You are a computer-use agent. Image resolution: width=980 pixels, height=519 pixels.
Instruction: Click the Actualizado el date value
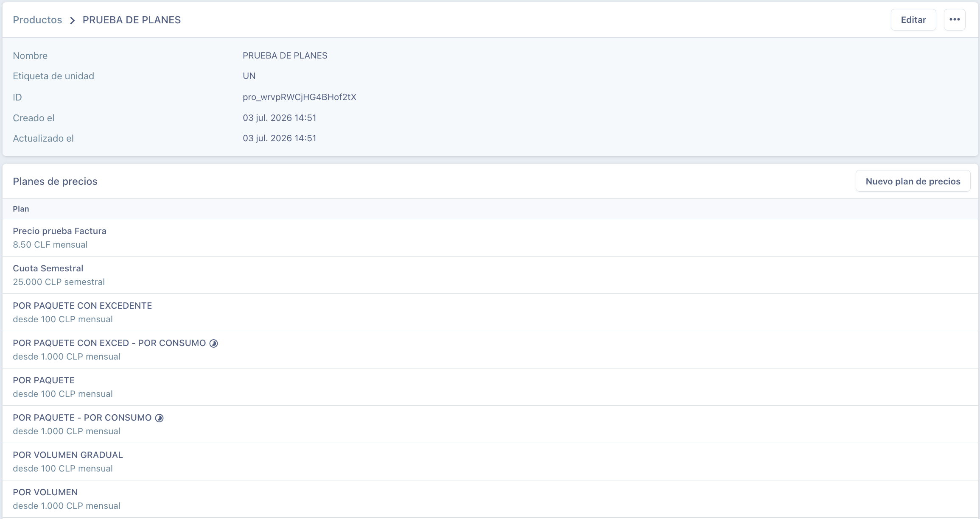[280, 138]
